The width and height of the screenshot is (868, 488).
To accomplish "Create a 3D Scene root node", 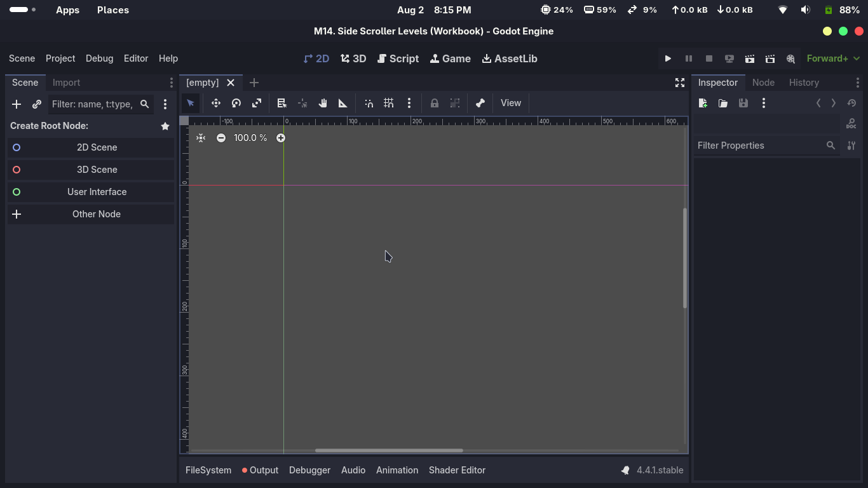I will pyautogui.click(x=90, y=170).
